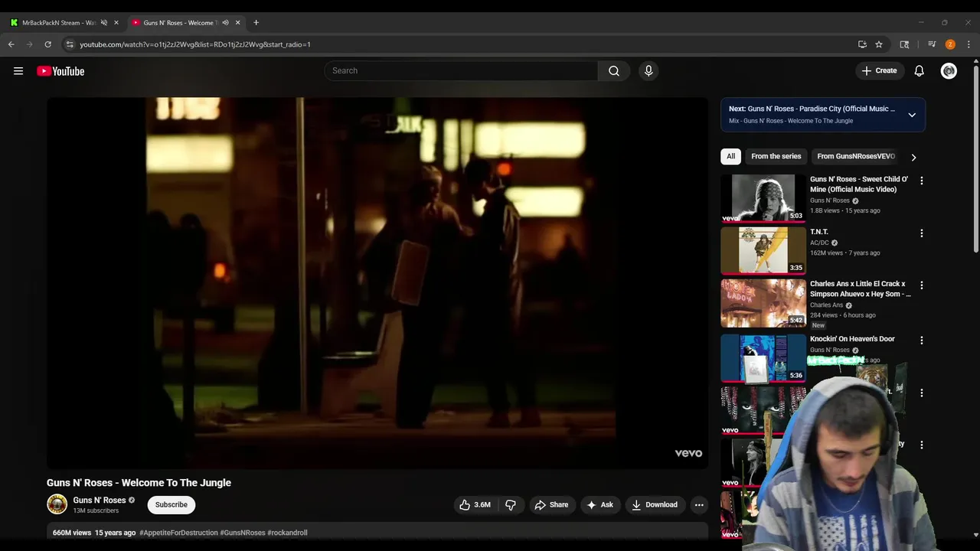This screenshot has width=980, height=551.
Task: Open the #AppetiteForDestruction hashtag
Action: pos(178,533)
